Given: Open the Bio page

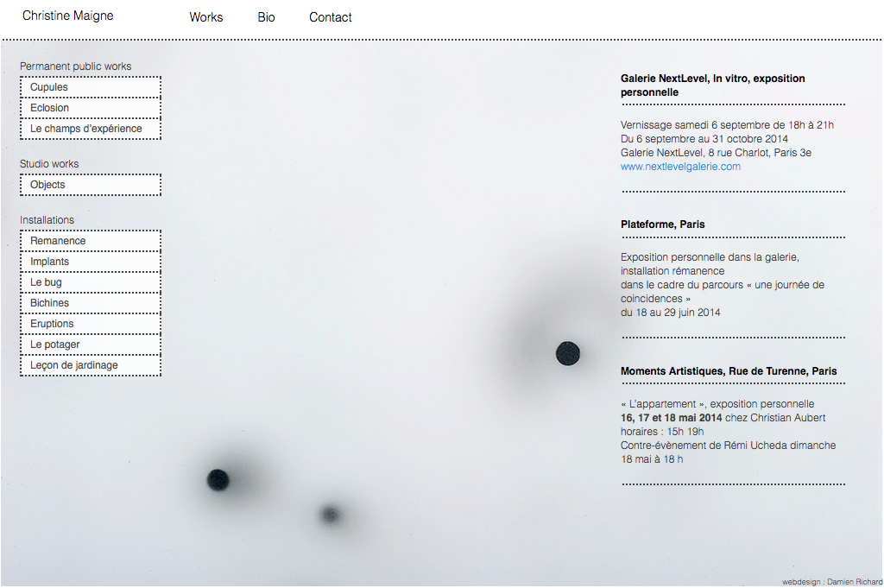Looking at the screenshot, I should tap(266, 17).
